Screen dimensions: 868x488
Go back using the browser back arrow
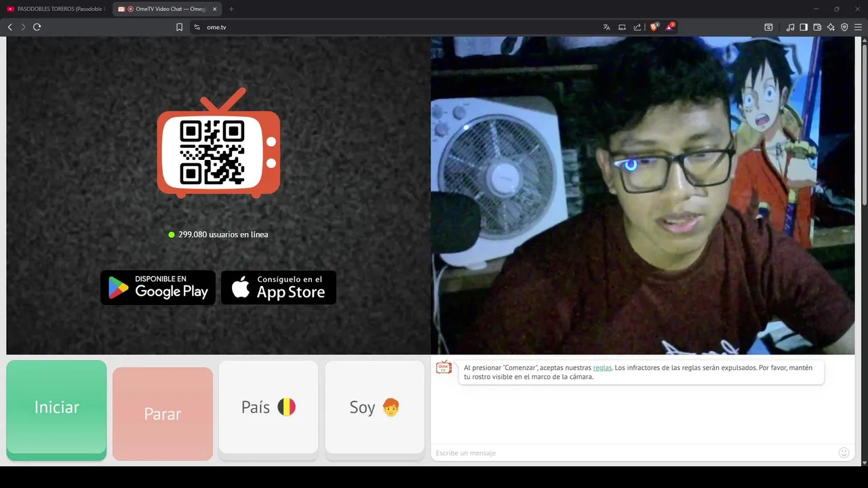click(9, 27)
